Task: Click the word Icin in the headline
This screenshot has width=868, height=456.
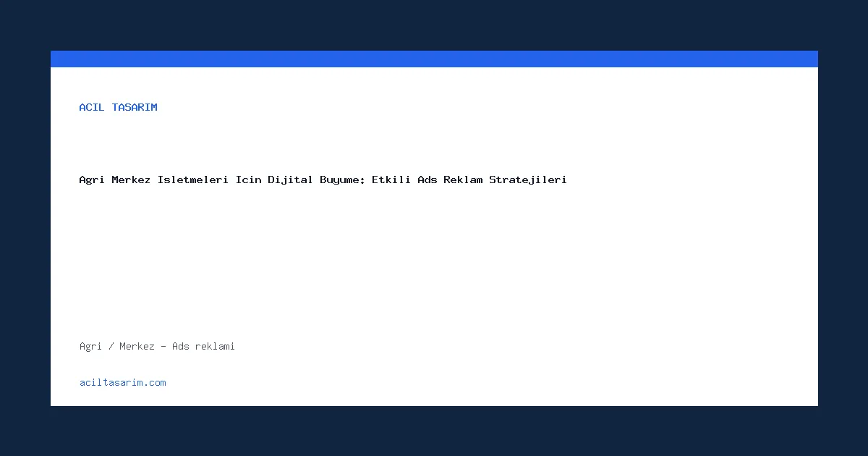Action: click(248, 180)
